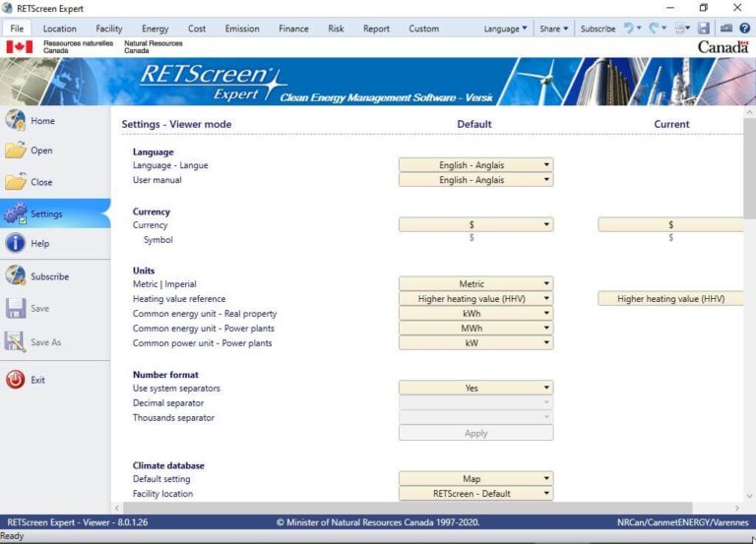Click the Open folder icon
This screenshot has width=756, height=544.
pyautogui.click(x=16, y=151)
